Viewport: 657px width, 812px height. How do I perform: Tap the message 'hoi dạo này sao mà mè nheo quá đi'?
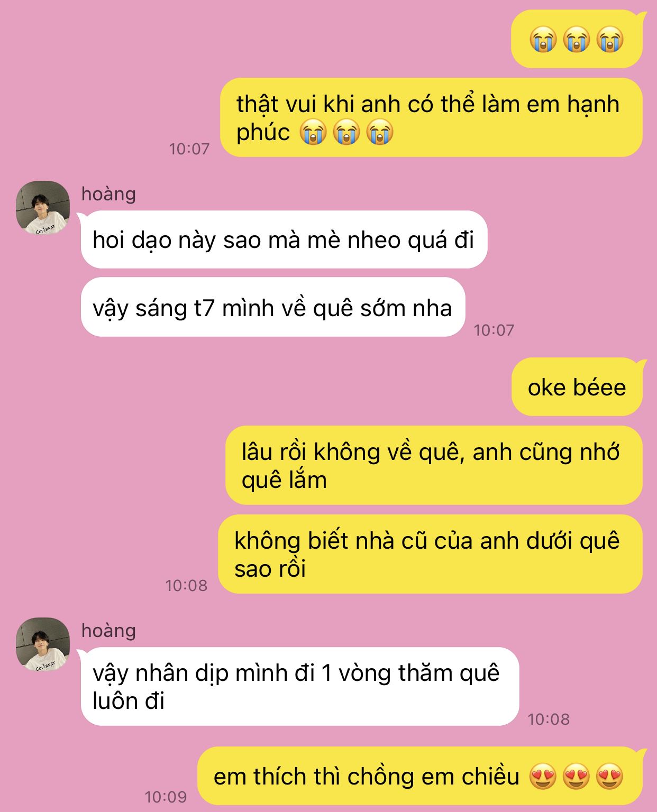pos(284,240)
